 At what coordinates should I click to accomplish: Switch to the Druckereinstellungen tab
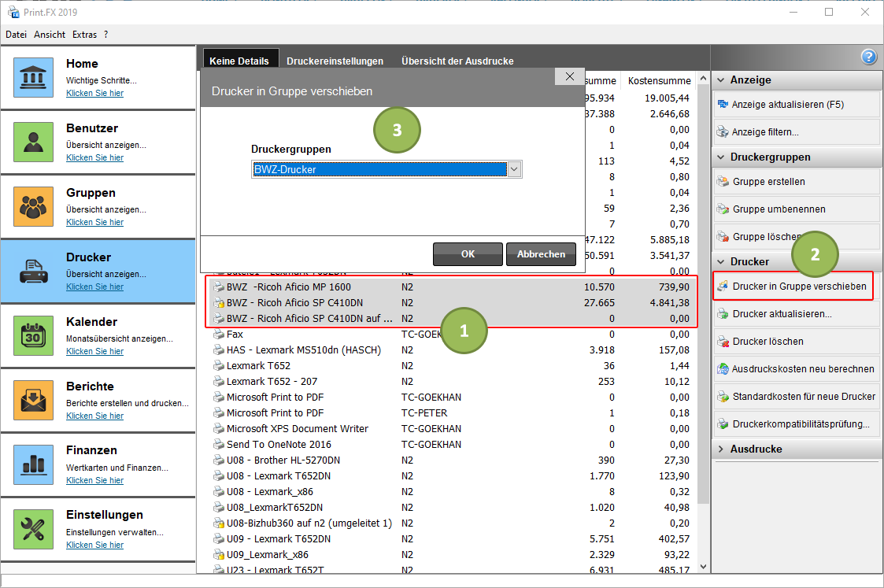coord(335,61)
